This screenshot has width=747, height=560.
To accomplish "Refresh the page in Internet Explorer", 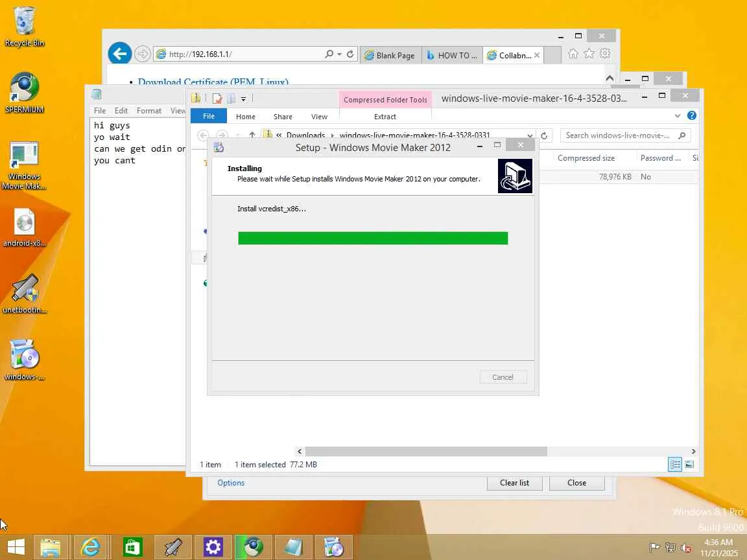I will point(350,54).
